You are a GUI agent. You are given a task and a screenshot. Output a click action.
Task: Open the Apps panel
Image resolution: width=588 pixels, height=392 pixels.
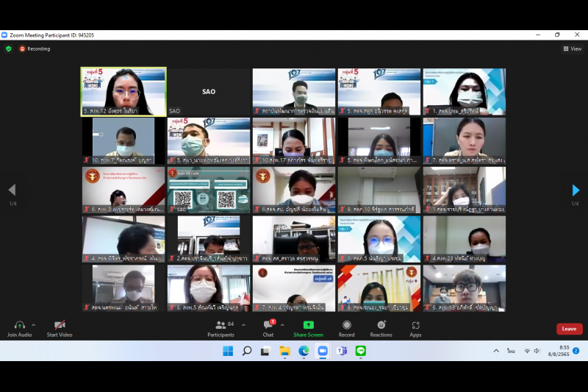tap(415, 325)
